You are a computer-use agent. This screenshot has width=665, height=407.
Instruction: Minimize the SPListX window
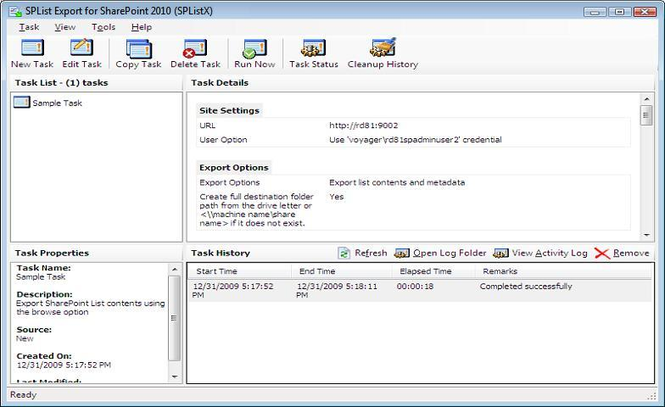click(x=595, y=11)
